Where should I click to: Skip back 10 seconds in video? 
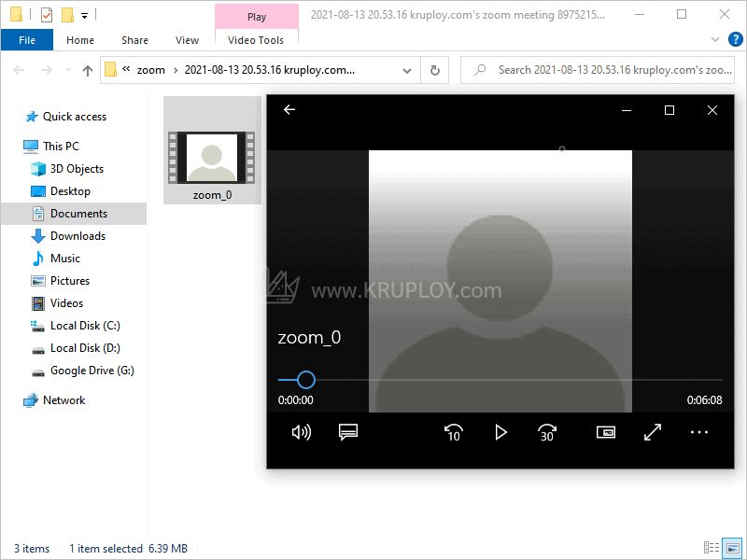click(x=454, y=432)
